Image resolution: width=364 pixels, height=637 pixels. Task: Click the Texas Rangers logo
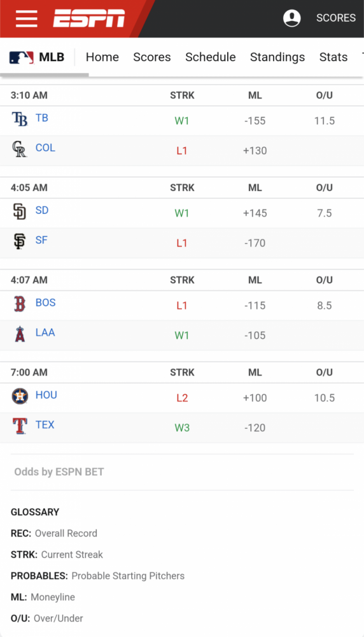(20, 426)
